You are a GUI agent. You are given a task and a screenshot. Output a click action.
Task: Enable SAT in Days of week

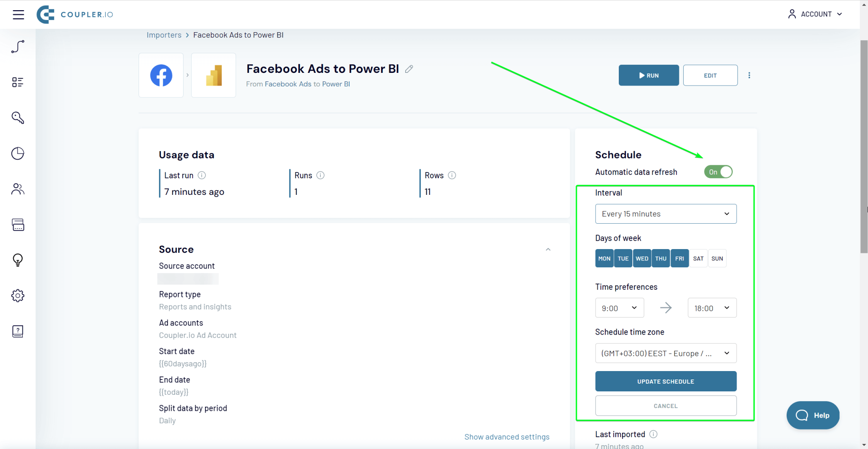(698, 258)
